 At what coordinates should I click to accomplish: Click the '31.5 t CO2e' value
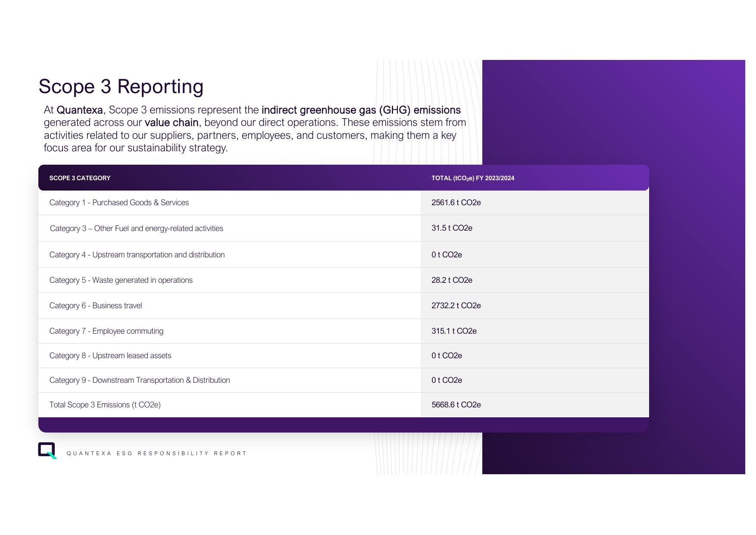452,228
